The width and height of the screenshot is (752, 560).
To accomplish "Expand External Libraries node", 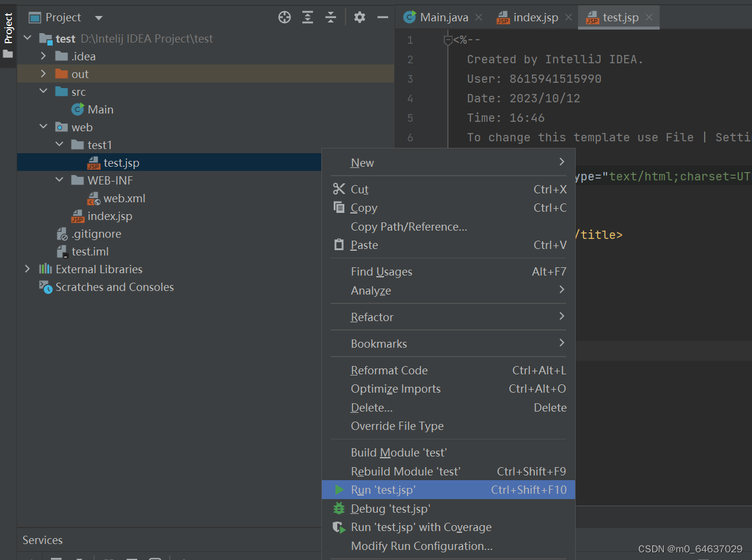I will pos(27,269).
